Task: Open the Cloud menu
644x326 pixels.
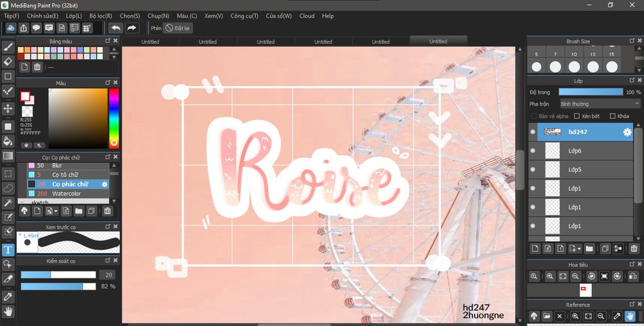Action: 307,16
